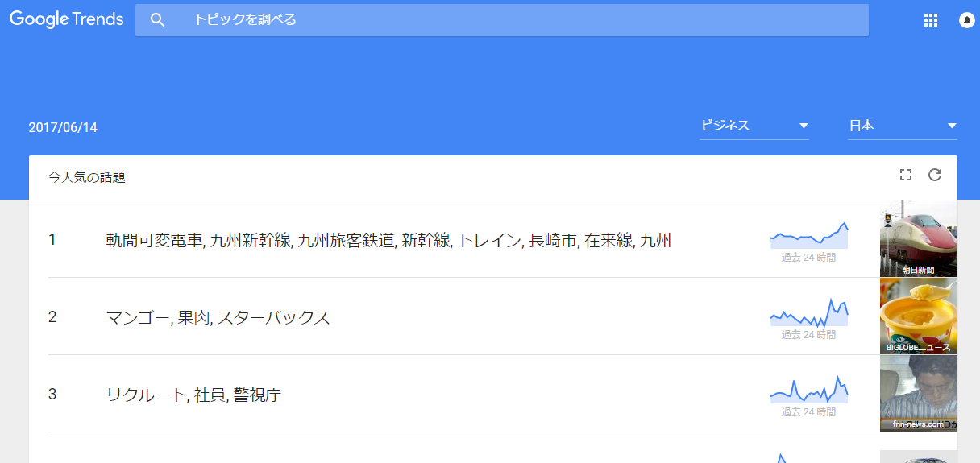Click the BIGLOBEニュース mango thumbnail
Screen dimensions: 980x463
click(918, 316)
